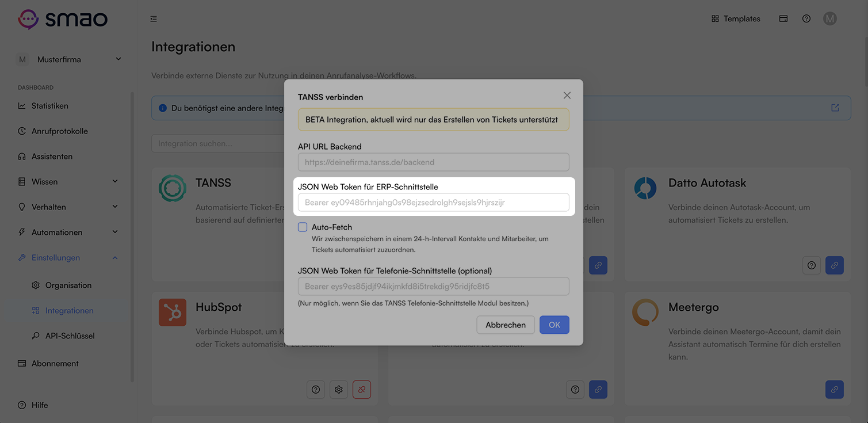Click the Statistiken chart icon
The width and height of the screenshot is (868, 423).
[x=22, y=106]
